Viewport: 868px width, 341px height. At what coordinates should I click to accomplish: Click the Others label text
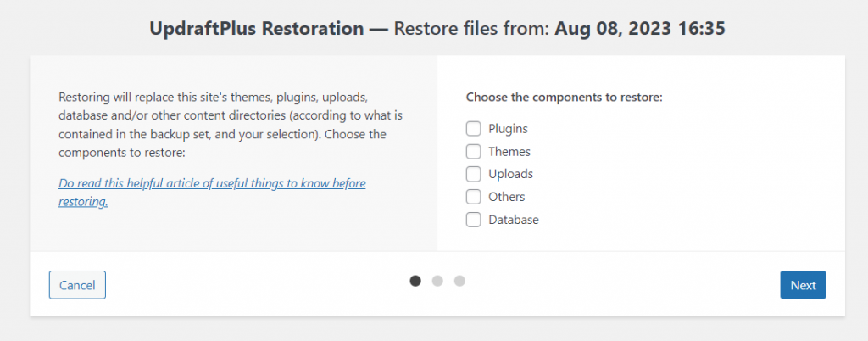pos(506,197)
